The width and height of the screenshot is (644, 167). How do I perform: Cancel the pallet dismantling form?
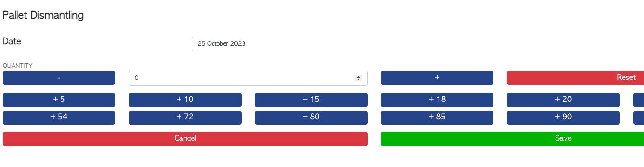[x=185, y=138]
